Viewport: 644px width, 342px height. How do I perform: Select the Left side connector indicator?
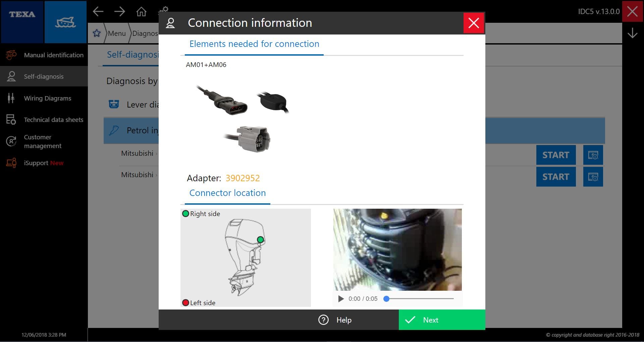coord(185,302)
